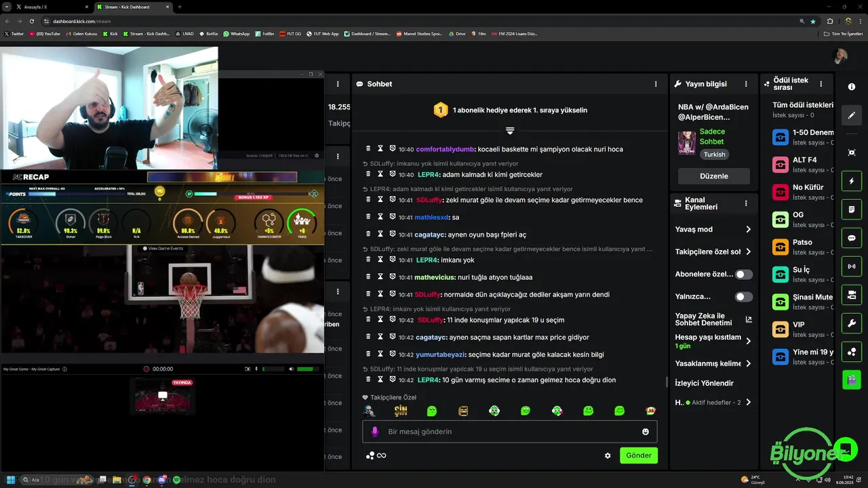Click the broadcast signal icon in sidebar
The height and width of the screenshot is (488, 868).
(852, 266)
